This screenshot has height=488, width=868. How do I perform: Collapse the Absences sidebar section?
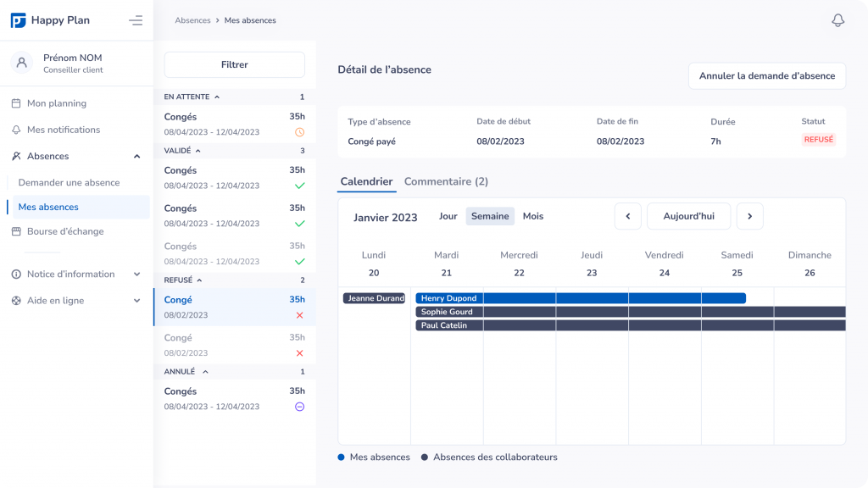[137, 156]
